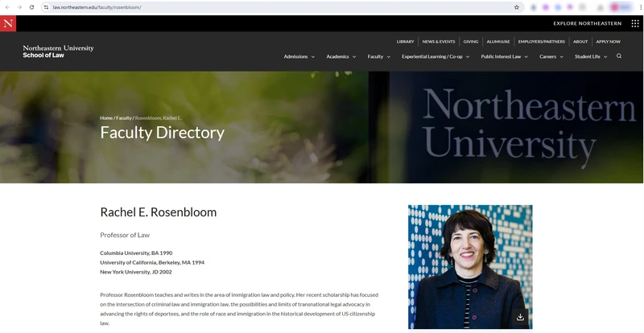644x333 pixels.
Task: Expand Experiential Learning / Co-op menu
Action: point(436,56)
